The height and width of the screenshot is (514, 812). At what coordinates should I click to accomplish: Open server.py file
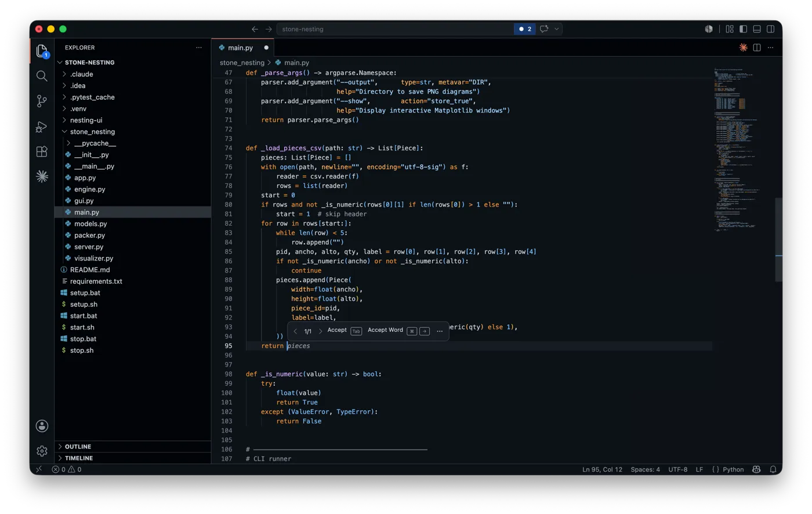tap(89, 247)
